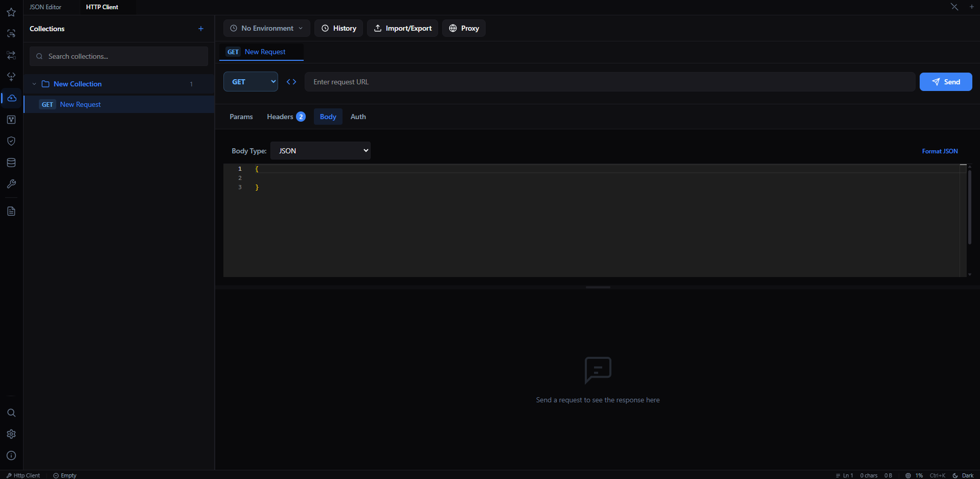Open the code view icon beside GET dropdown

coord(291,81)
